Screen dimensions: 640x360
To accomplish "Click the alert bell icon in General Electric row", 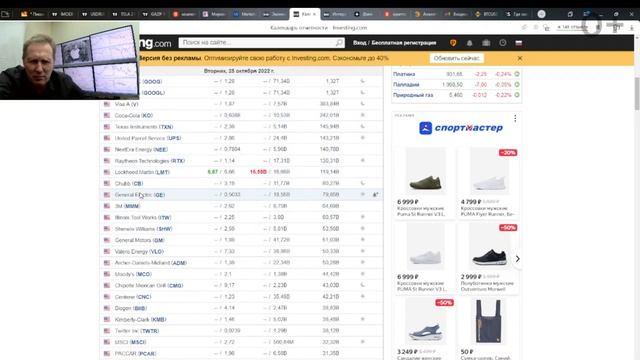I will pyautogui.click(x=375, y=195).
